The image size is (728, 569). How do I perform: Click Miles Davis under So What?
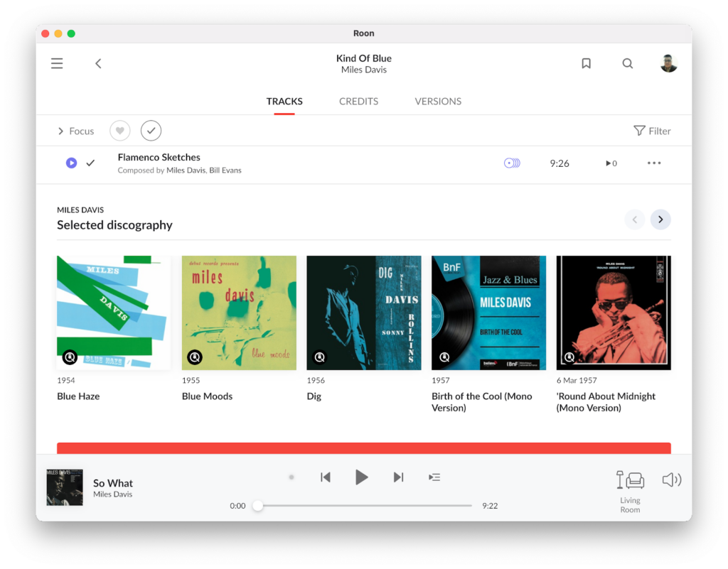click(112, 494)
